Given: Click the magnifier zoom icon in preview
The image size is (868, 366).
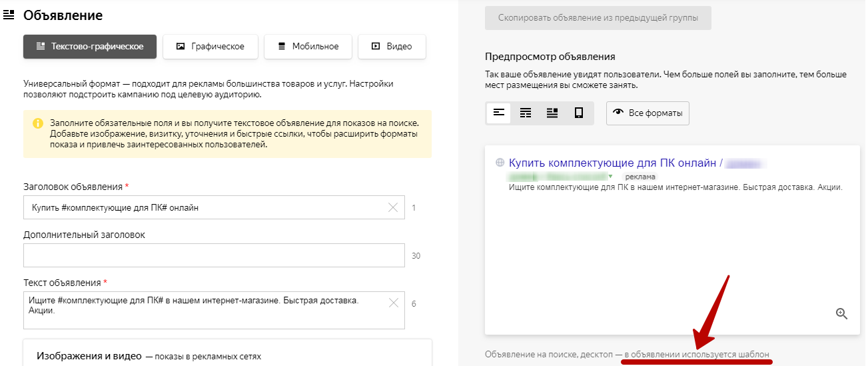Looking at the screenshot, I should [x=841, y=313].
